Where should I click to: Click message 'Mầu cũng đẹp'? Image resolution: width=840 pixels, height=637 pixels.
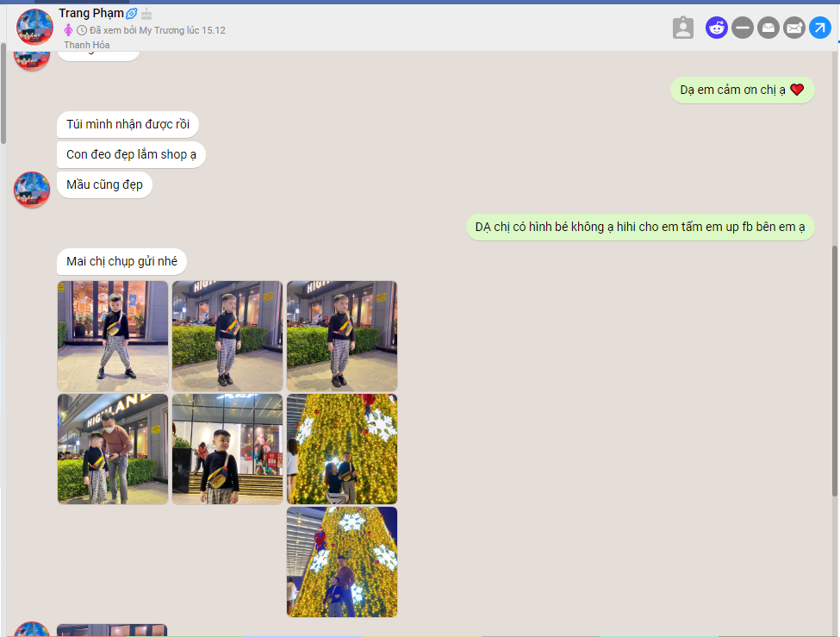tap(104, 184)
